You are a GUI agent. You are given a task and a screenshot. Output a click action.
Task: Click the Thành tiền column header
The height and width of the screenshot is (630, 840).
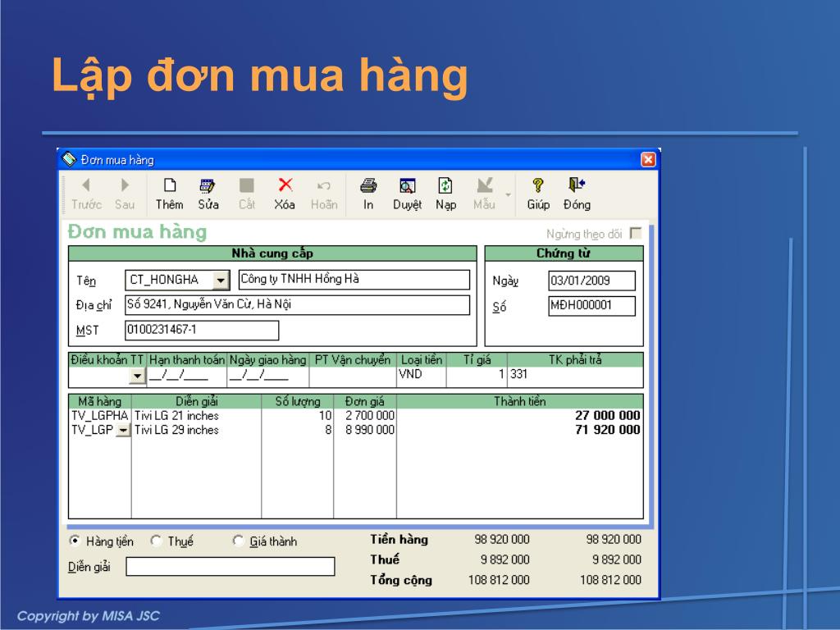[x=519, y=401]
